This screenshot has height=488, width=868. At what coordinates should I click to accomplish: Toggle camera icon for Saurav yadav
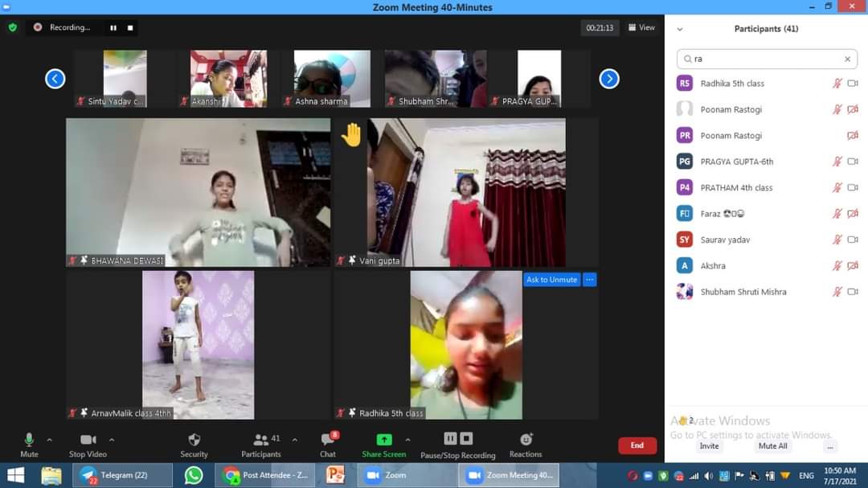(x=853, y=240)
